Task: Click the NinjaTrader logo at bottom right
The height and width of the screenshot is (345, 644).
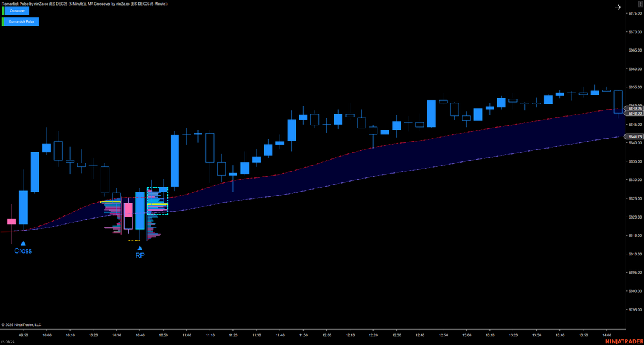Action: point(623,341)
